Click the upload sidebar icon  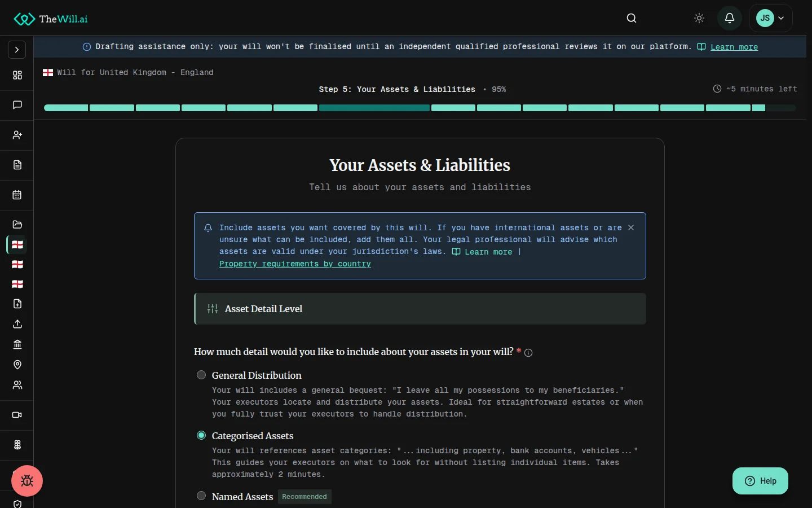(17, 324)
